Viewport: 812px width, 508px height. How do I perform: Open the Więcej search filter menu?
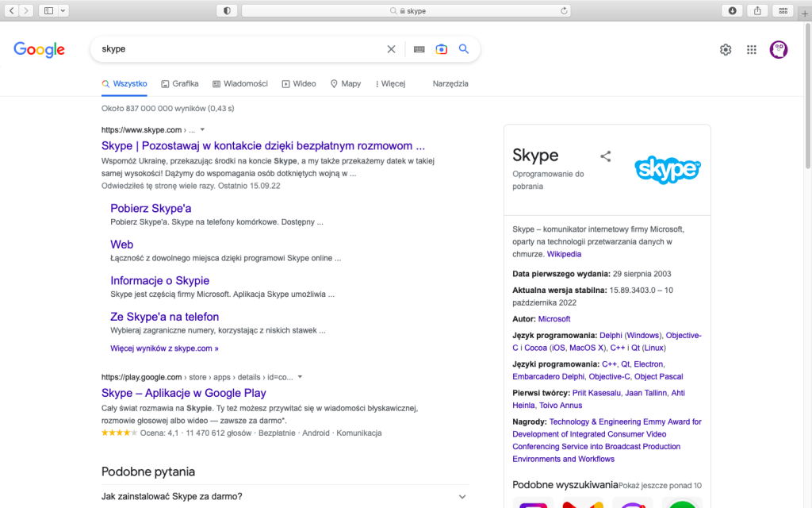click(x=390, y=83)
